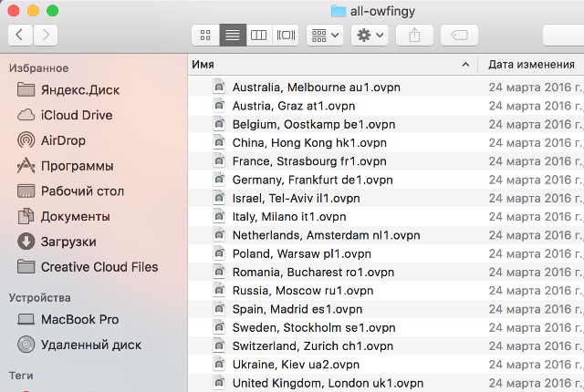This screenshot has height=392, width=584.
Task: Select Удаленный диск in sidebar
Action: click(91, 345)
